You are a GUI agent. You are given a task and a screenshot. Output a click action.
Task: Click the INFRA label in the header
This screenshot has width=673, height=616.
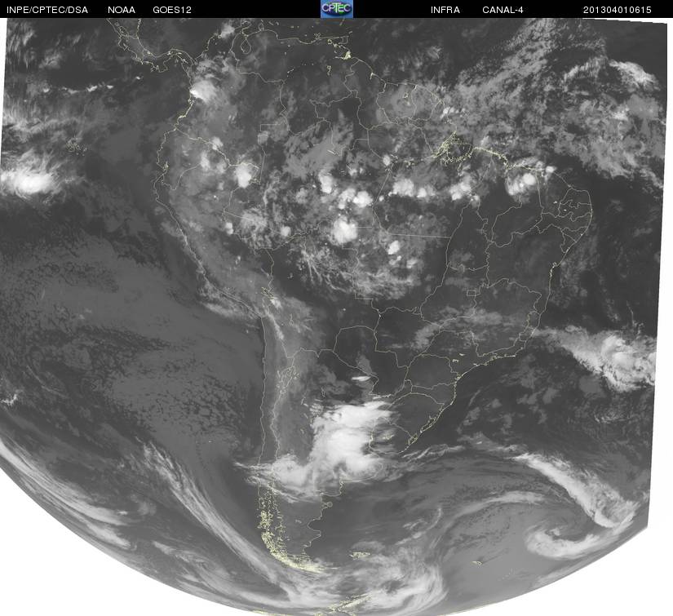pyautogui.click(x=445, y=10)
